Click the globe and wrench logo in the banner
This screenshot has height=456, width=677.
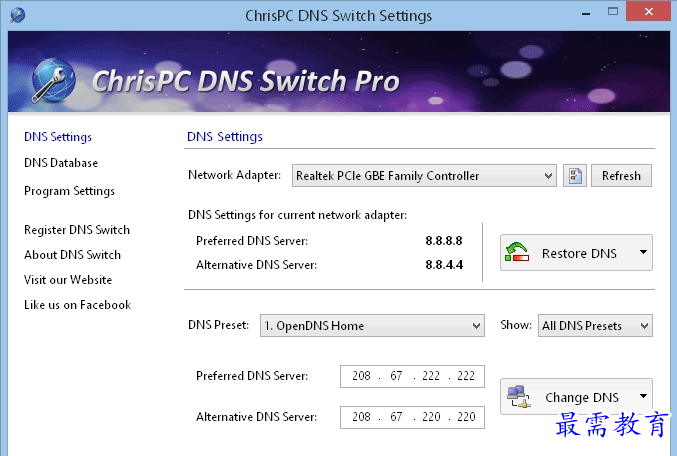[x=53, y=81]
